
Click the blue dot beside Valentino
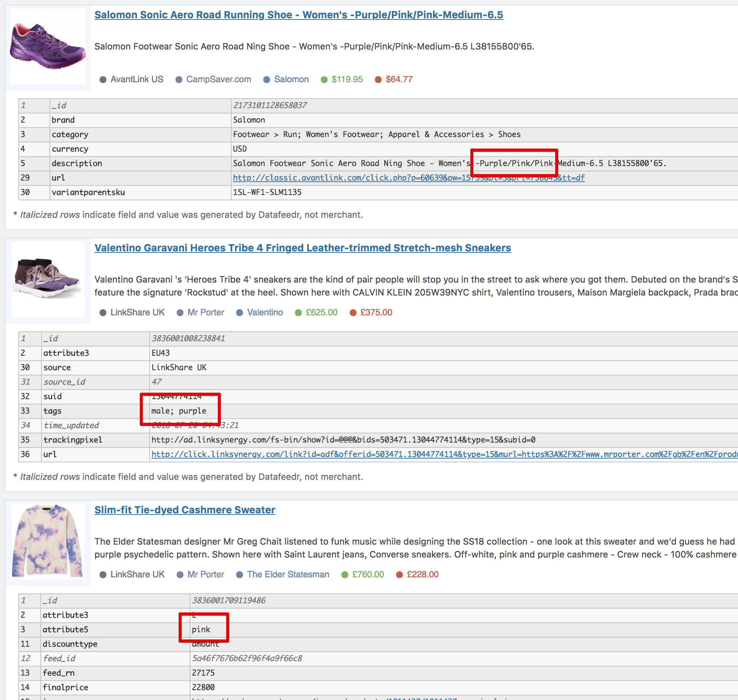pos(240,313)
